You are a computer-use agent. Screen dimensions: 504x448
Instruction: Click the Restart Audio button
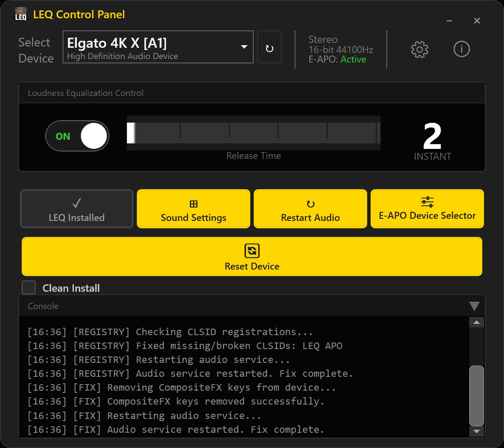click(x=310, y=209)
